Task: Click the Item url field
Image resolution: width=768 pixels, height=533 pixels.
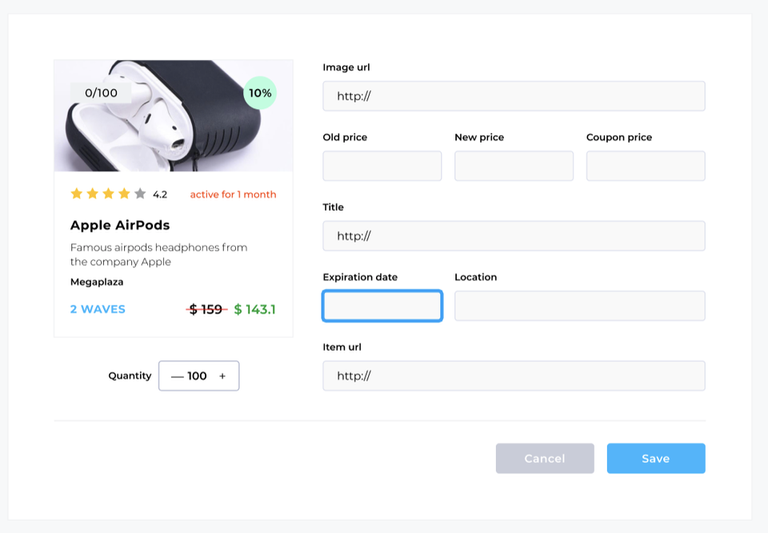Action: click(x=513, y=376)
